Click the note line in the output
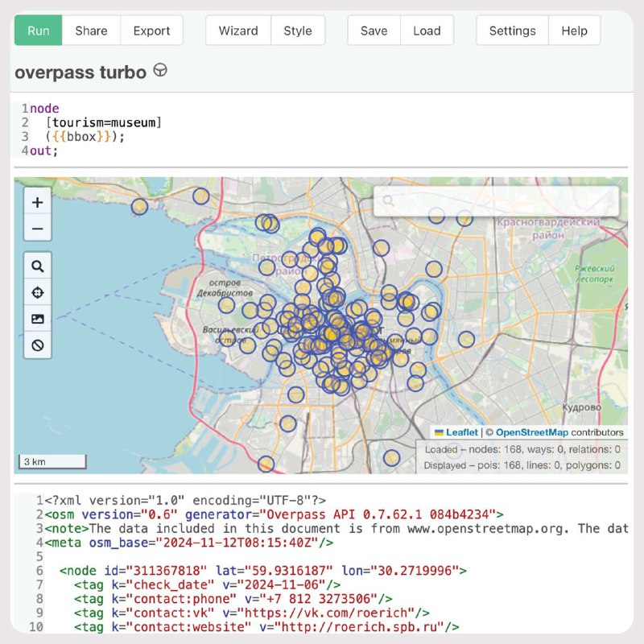This screenshot has height=644, width=644. tap(336, 528)
